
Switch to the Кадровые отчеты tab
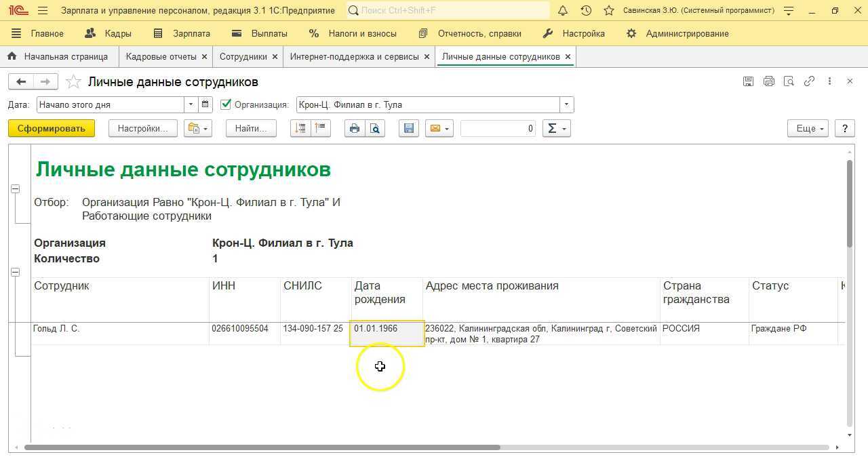click(x=161, y=57)
